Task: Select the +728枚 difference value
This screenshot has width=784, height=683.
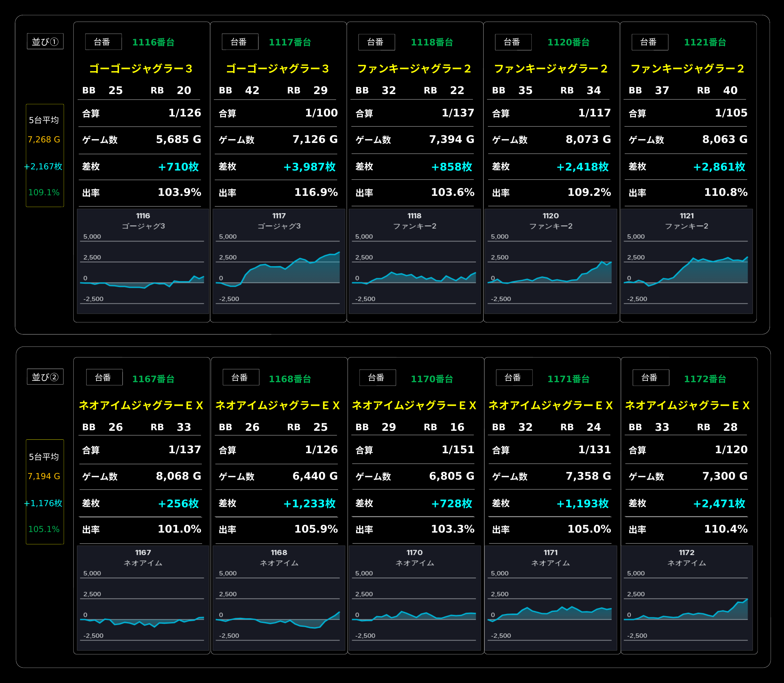Action: coord(451,504)
